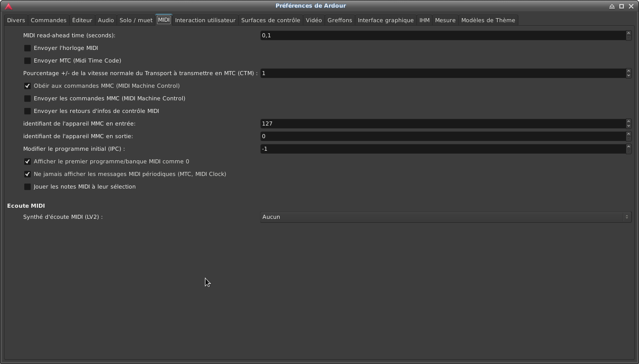Enable Jouer les notes MIDI à leur sélection
Image resolution: width=639 pixels, height=364 pixels.
(x=28, y=187)
